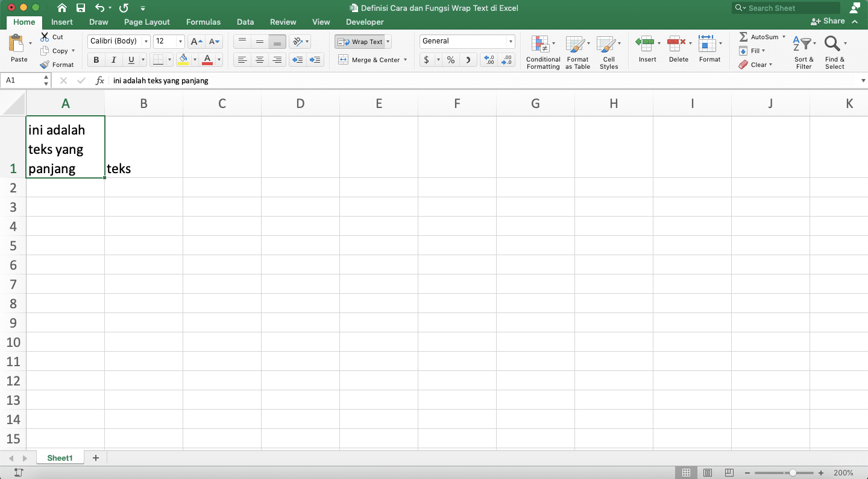This screenshot has height=479, width=868.
Task: Align text to middle vertically
Action: click(x=260, y=42)
